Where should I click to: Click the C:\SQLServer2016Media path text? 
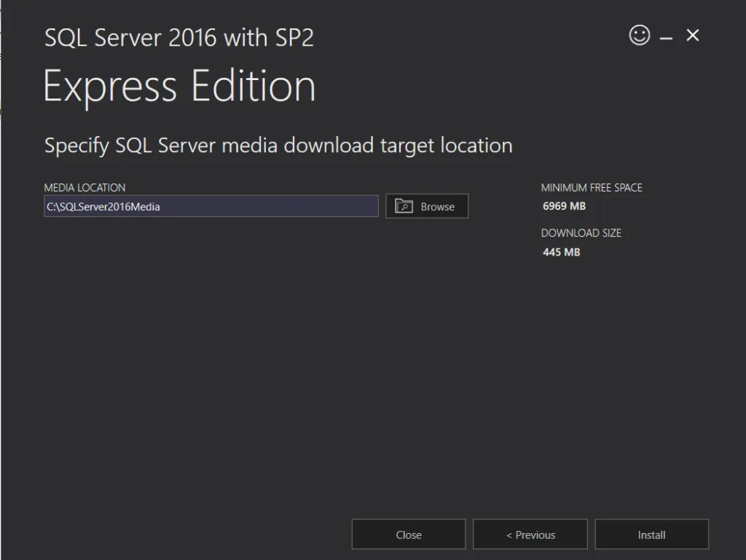point(103,207)
